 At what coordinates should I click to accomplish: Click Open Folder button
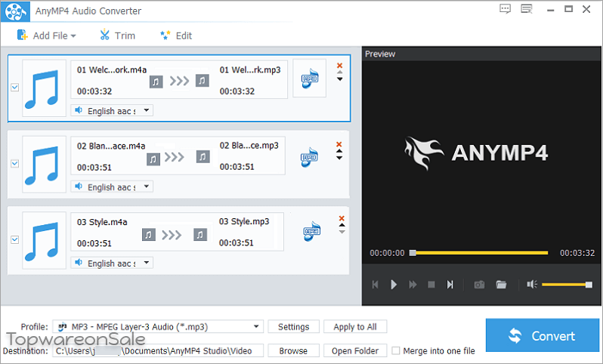(x=355, y=350)
